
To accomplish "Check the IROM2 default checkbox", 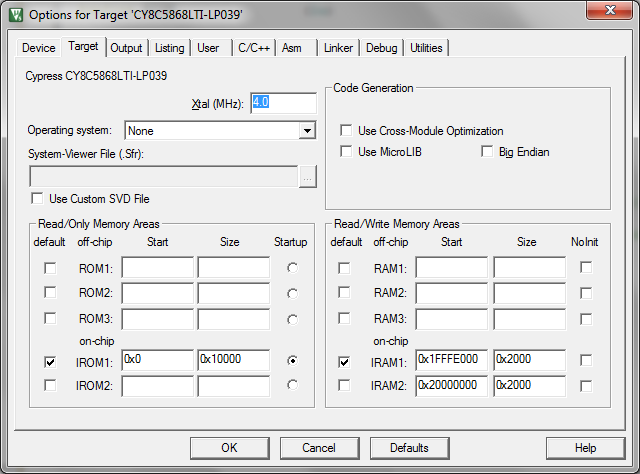I will [50, 385].
